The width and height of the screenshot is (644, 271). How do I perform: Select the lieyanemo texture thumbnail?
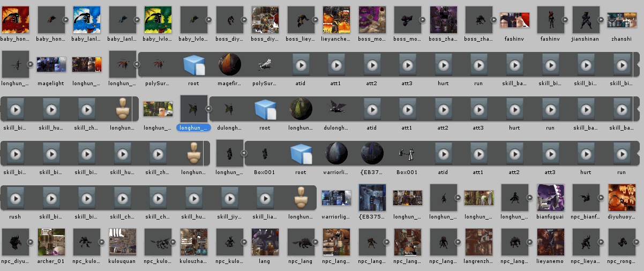coord(550,243)
